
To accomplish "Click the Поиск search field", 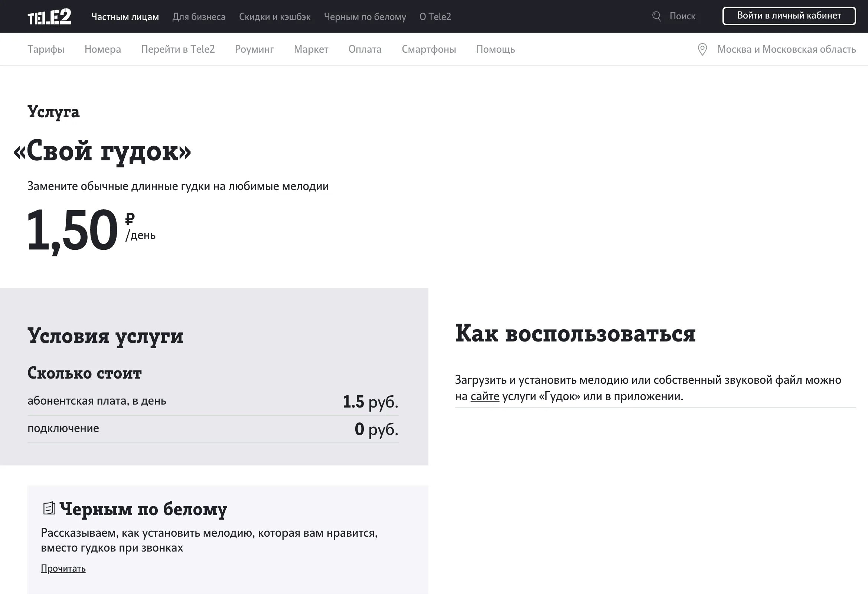I will (x=682, y=16).
